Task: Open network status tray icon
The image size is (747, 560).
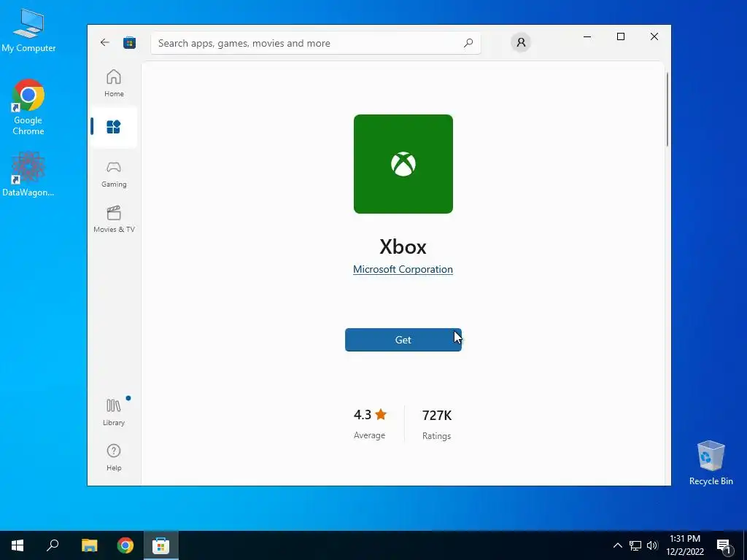Action: (635, 545)
